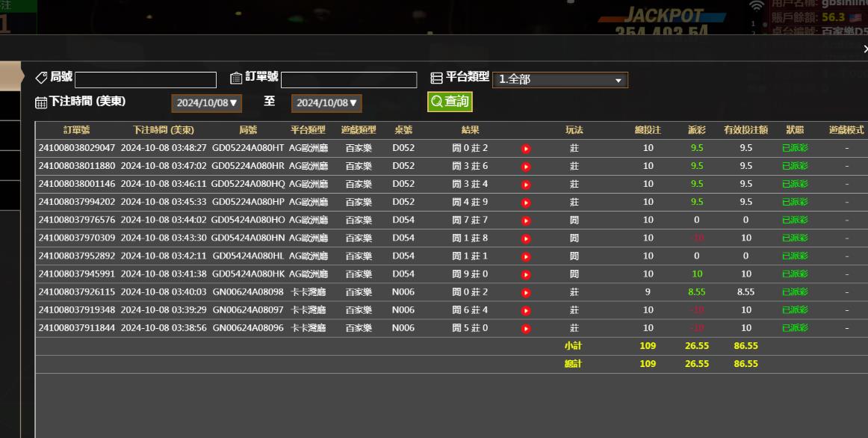Play video replay for order 241008038011880

(526, 167)
